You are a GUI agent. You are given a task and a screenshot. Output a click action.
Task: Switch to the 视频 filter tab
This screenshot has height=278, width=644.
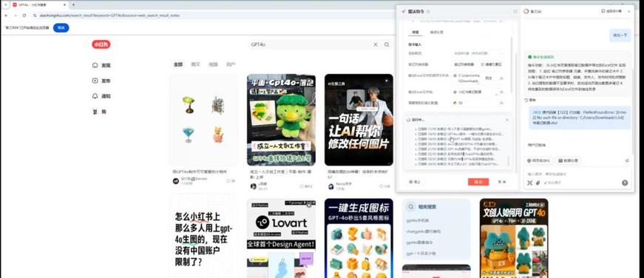coord(213,64)
